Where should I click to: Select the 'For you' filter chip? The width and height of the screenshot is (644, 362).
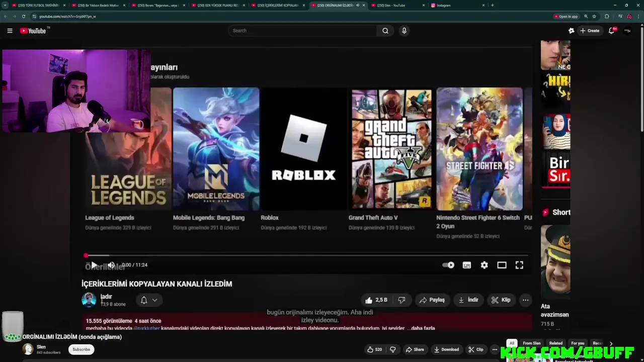point(578,343)
